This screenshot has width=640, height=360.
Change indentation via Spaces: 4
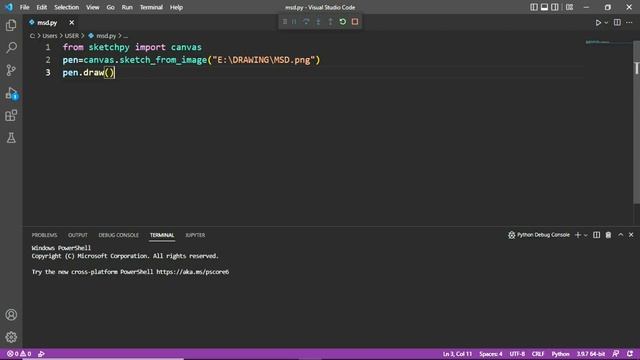pos(491,354)
